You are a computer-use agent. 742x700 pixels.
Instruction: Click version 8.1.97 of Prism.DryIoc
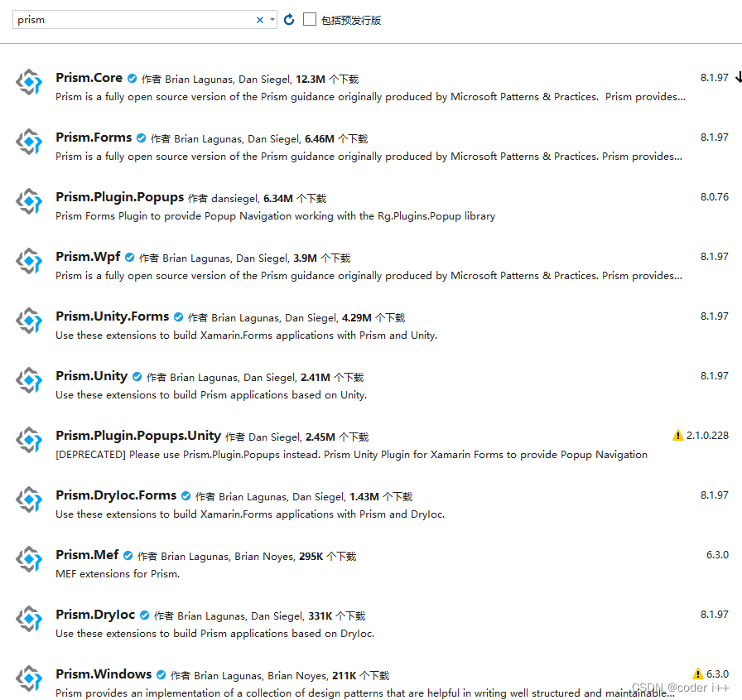714,615
